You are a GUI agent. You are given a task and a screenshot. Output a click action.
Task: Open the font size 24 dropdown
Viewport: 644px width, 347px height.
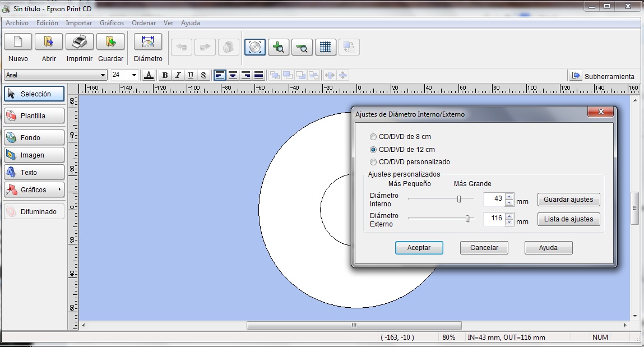tap(134, 75)
